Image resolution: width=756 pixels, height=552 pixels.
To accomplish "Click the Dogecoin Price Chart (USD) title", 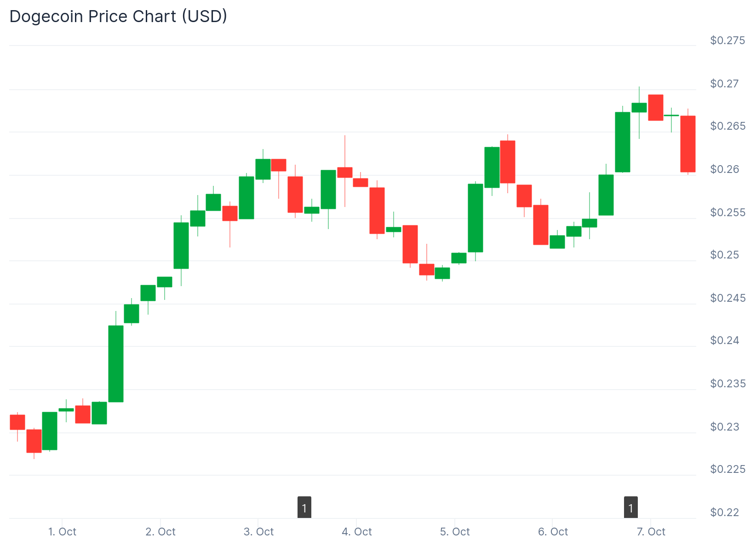I will tap(118, 17).
